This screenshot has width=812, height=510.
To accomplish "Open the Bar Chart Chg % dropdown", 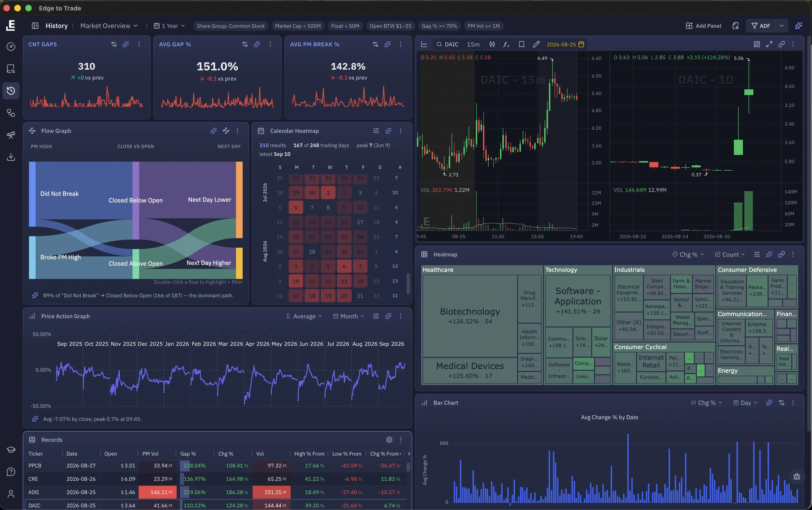I will (x=707, y=403).
